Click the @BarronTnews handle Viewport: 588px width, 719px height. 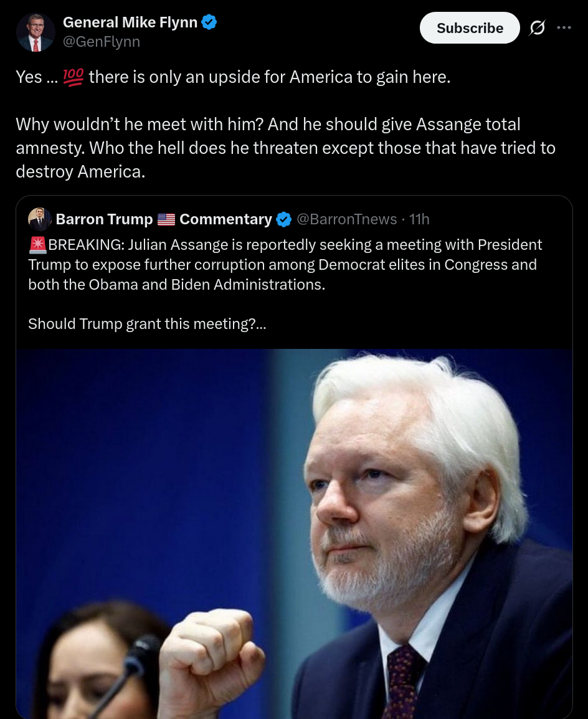tap(346, 219)
